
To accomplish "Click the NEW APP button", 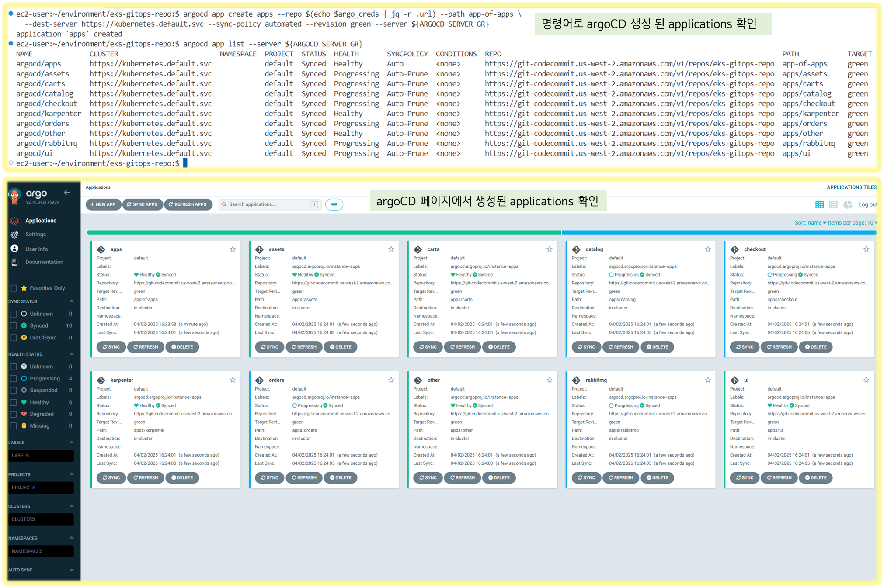I will coord(103,204).
